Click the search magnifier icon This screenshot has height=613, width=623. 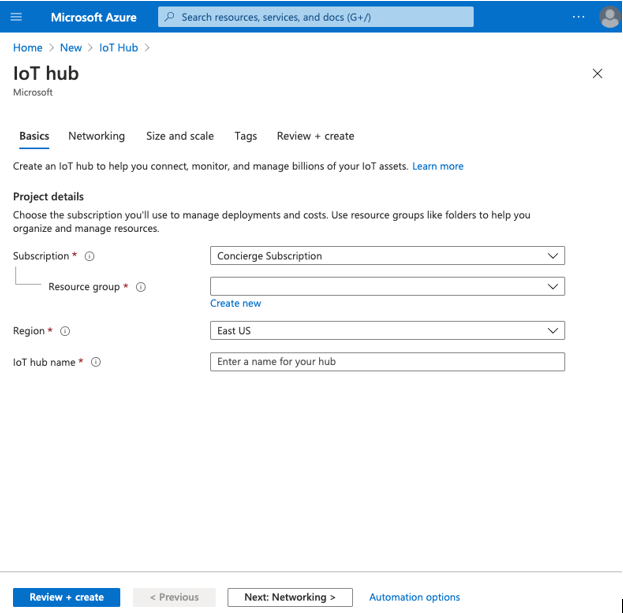pyautogui.click(x=170, y=17)
